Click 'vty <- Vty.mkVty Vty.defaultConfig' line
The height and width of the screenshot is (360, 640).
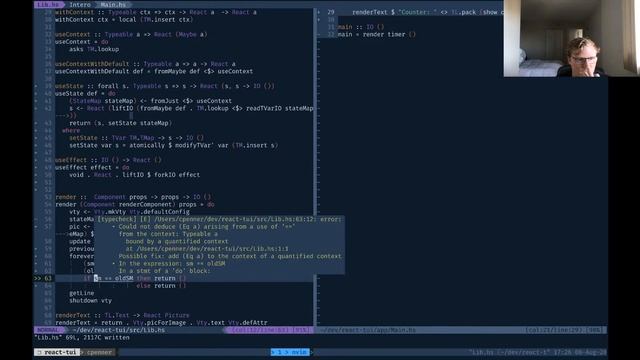click(x=129, y=212)
